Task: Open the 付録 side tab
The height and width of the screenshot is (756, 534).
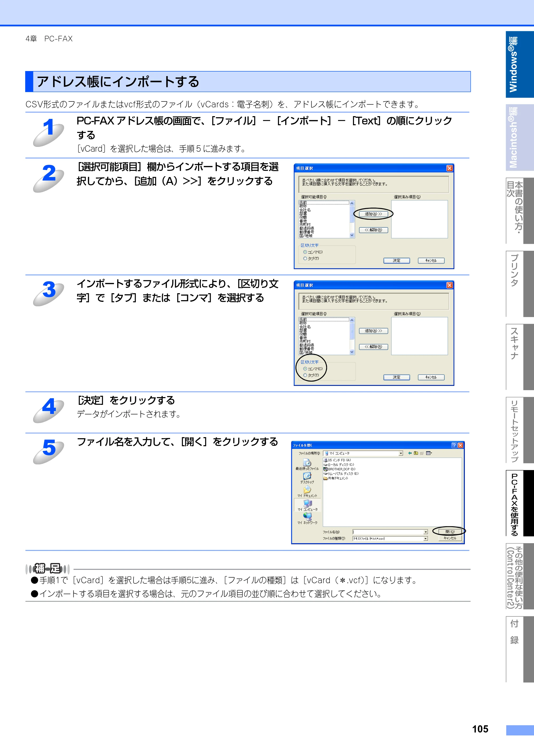Action: 520,649
